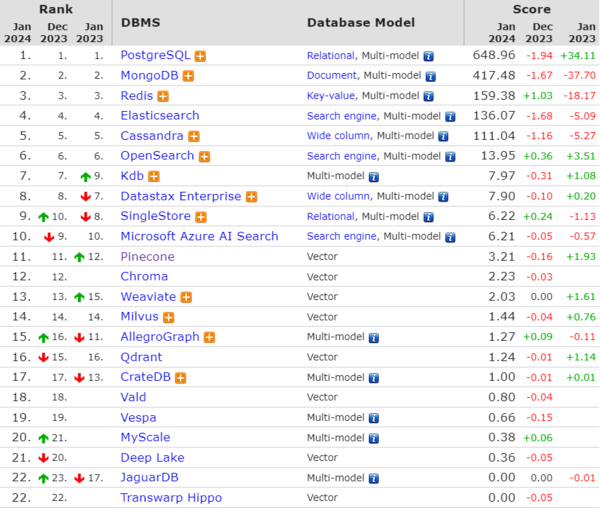Click the orange plus icon next to OpenSearch
The height and width of the screenshot is (508, 600).
[x=204, y=156]
